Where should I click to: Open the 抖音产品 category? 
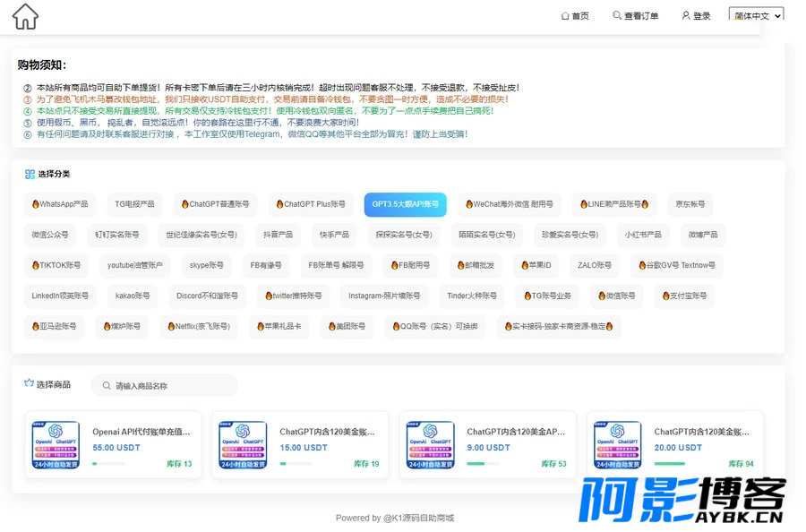tap(279, 235)
